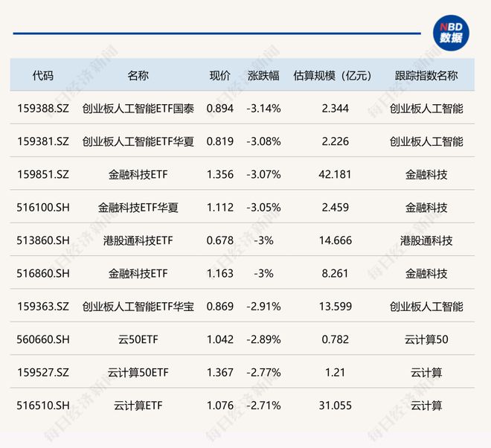Click the change value -2.89%
The height and width of the screenshot is (448, 491).
point(263,339)
